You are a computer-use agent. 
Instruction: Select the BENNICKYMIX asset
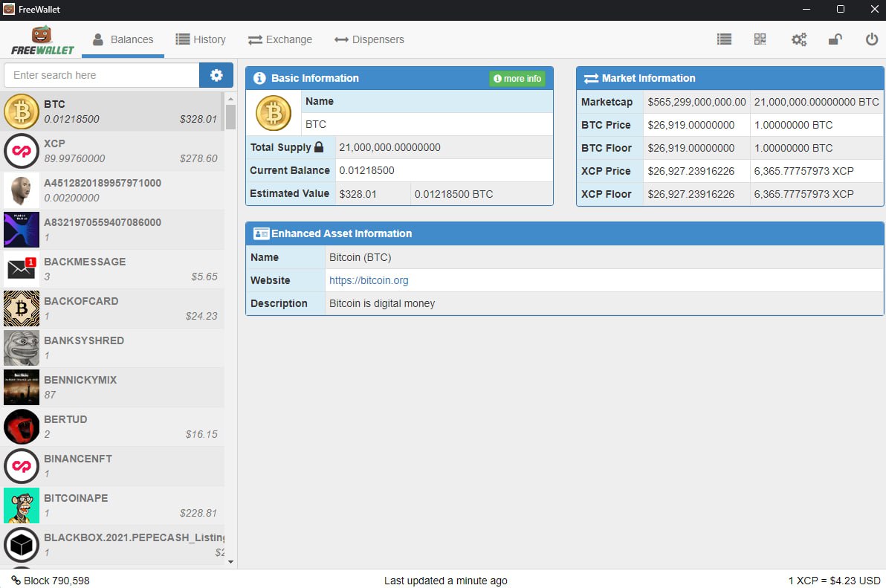coord(113,387)
